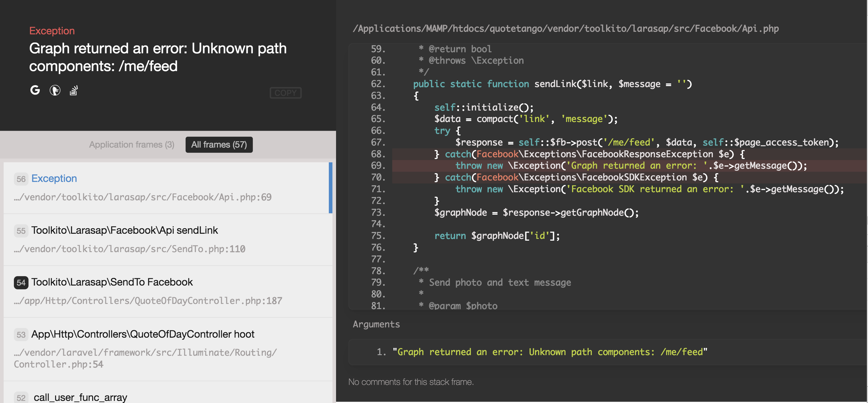This screenshot has height=403, width=868.
Task: Search the error on Stack Overflow
Action: (x=74, y=90)
